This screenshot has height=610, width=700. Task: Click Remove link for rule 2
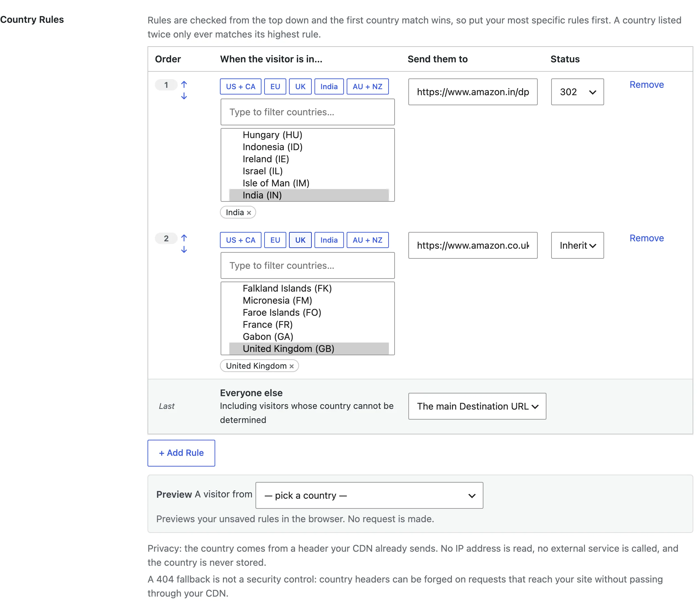coord(646,238)
